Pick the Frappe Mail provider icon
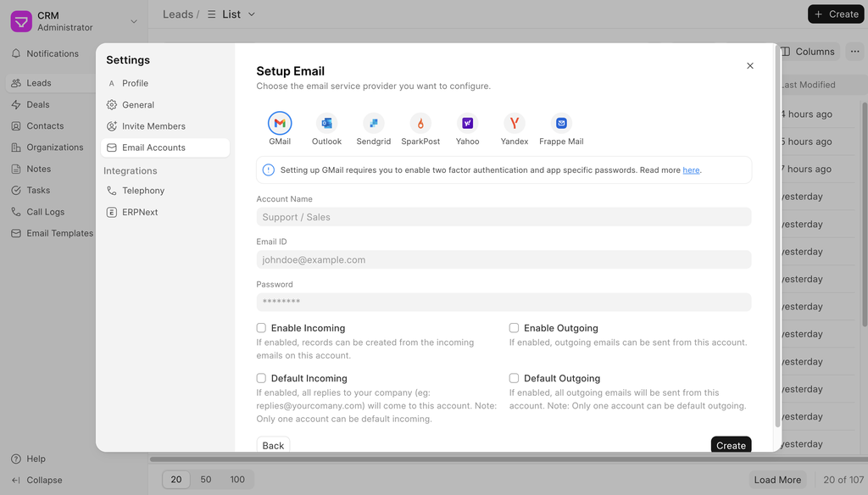The image size is (868, 495). click(561, 124)
